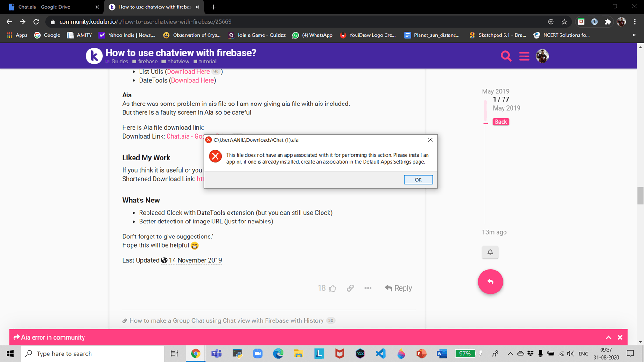The width and height of the screenshot is (644, 362).
Task: Click the Windows Start button
Action: [x=10, y=354]
